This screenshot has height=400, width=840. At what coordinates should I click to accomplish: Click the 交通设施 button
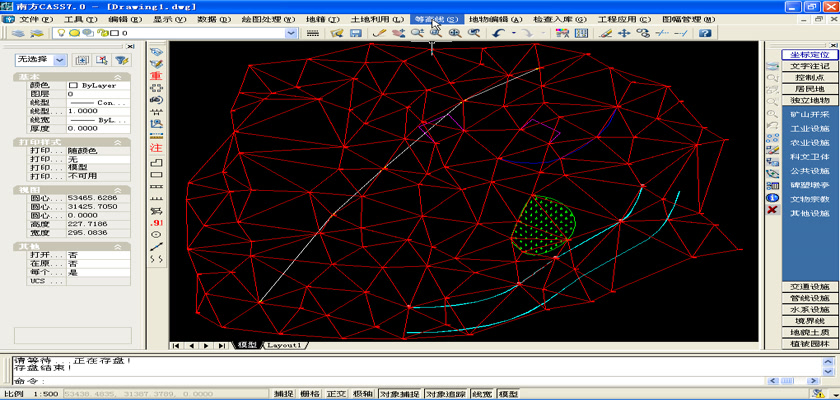[809, 286]
